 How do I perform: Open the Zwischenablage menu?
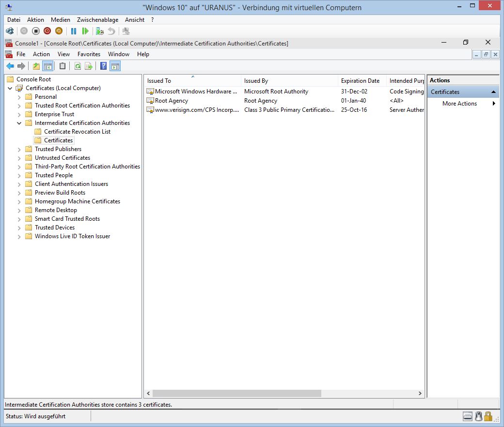(97, 20)
